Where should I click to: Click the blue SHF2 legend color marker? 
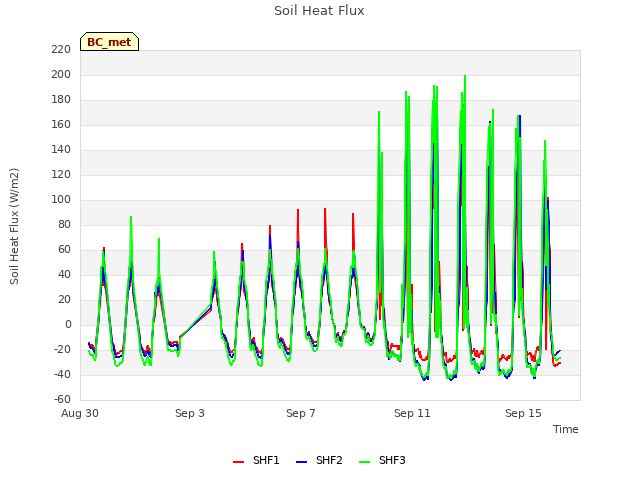coord(301,462)
